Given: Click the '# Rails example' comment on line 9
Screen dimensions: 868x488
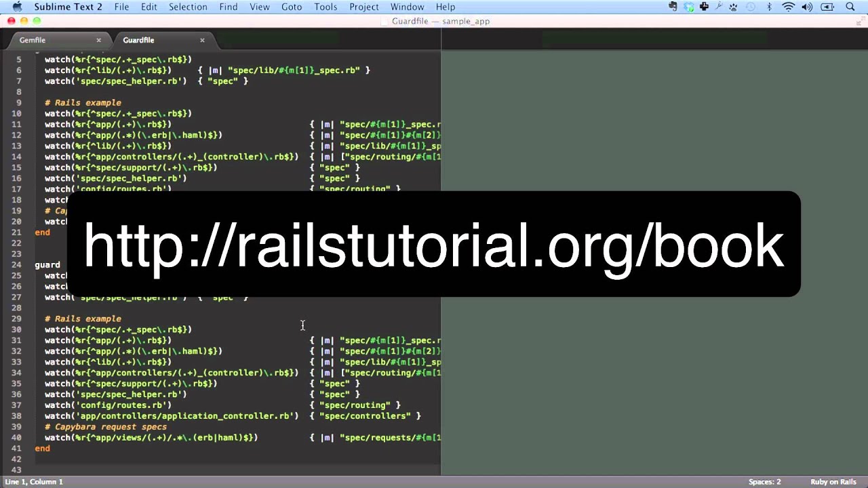Looking at the screenshot, I should [x=83, y=102].
